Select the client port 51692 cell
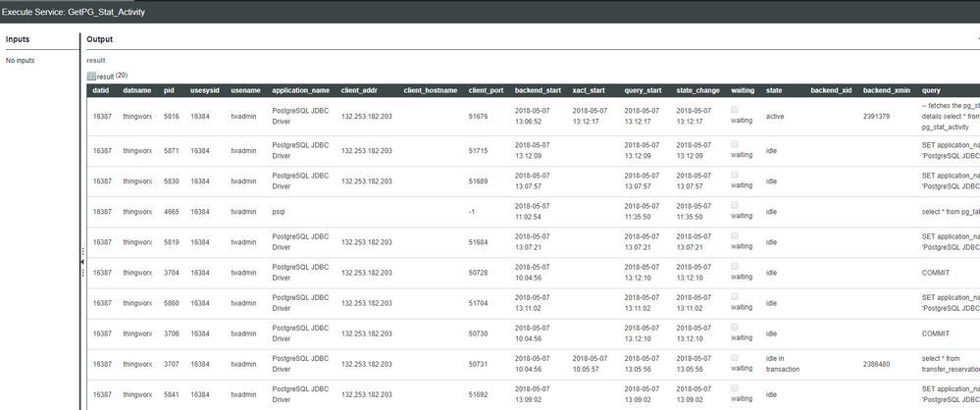Screen dimensions: 980x410 pyautogui.click(x=478, y=395)
